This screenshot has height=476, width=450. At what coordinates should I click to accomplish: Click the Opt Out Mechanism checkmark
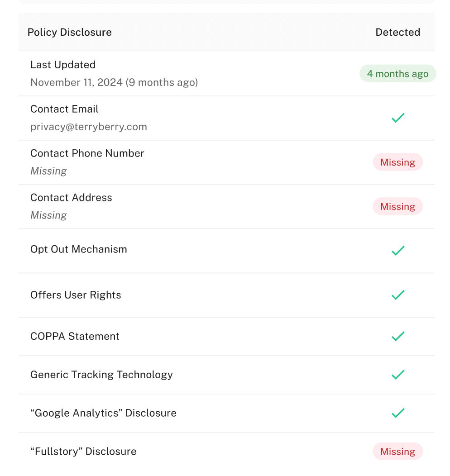click(397, 251)
